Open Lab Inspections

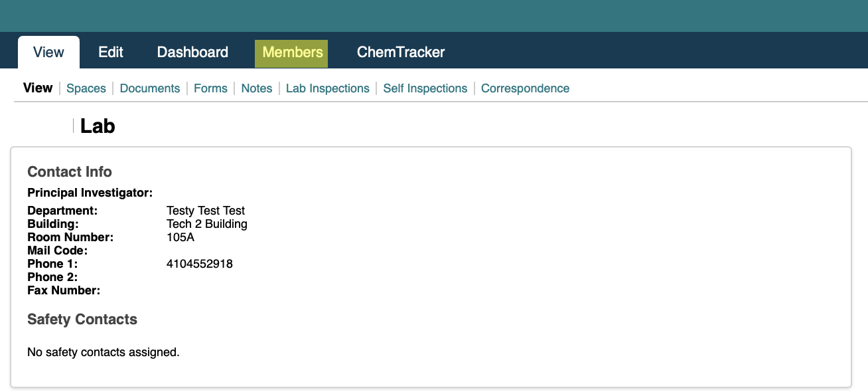[328, 88]
